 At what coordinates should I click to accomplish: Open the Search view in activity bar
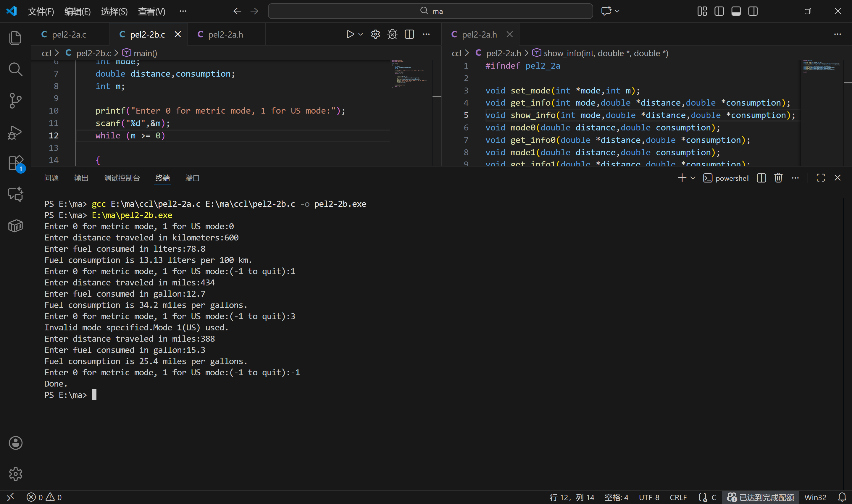click(15, 69)
